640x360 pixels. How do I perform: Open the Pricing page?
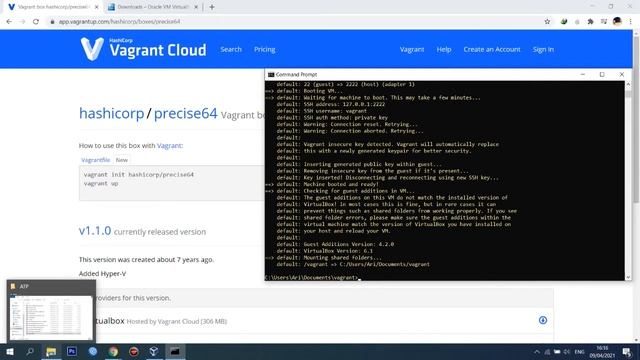coord(264,49)
